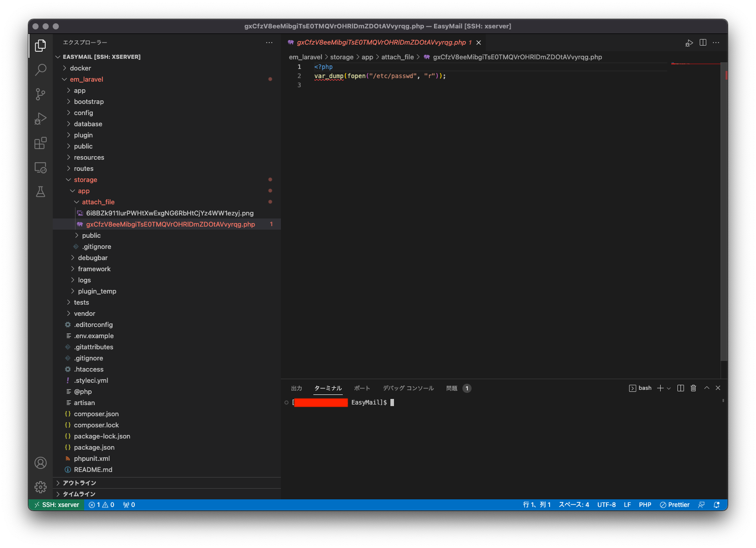Change language mode from PHP
756x548 pixels.
[645, 505]
